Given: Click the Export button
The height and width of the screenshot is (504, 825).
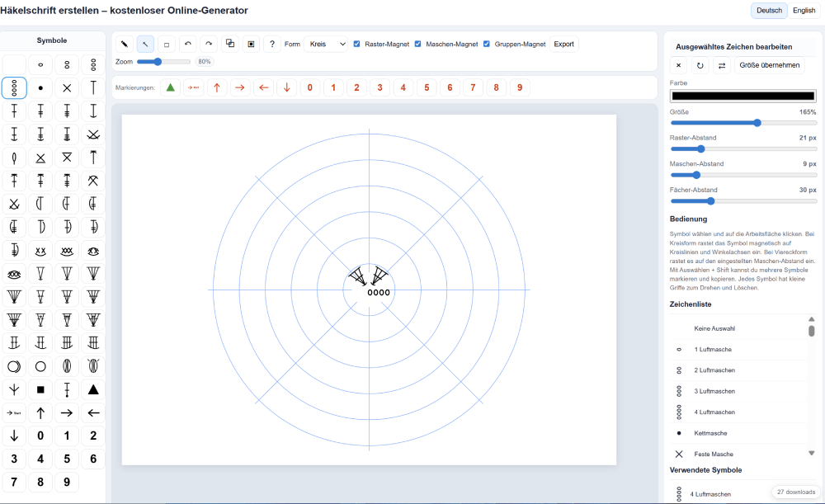Looking at the screenshot, I should pyautogui.click(x=563, y=45).
